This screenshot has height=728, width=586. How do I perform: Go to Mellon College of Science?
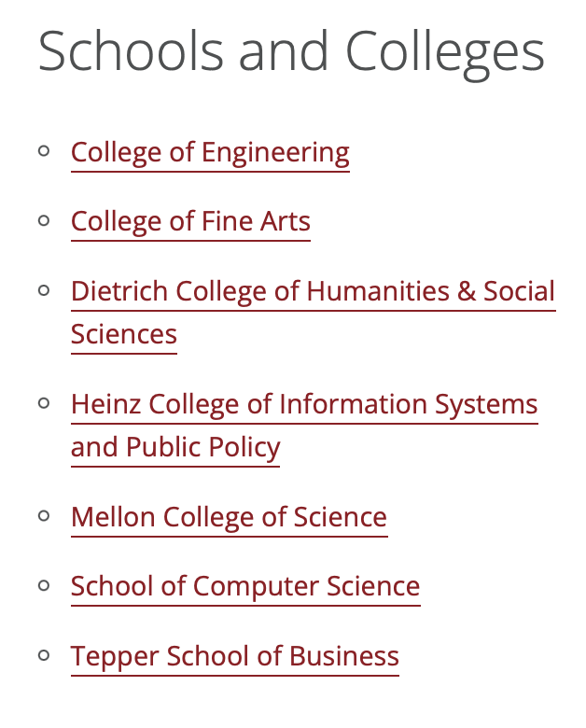pos(229,517)
